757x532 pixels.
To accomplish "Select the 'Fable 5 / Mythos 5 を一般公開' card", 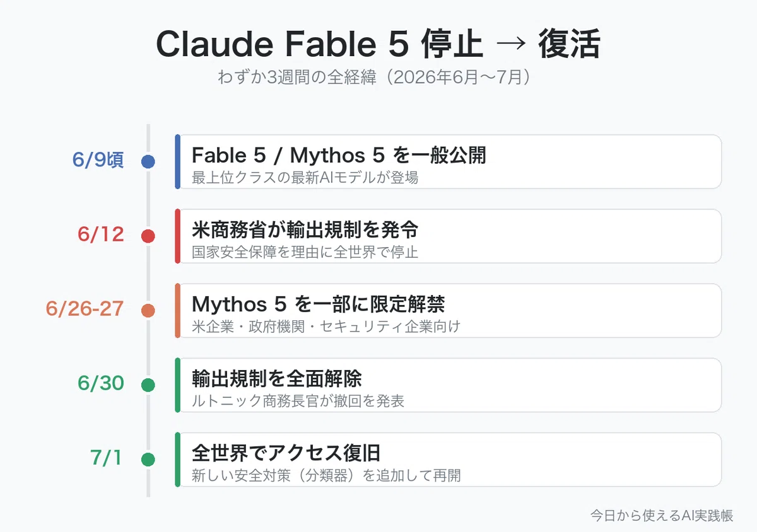I will (449, 162).
